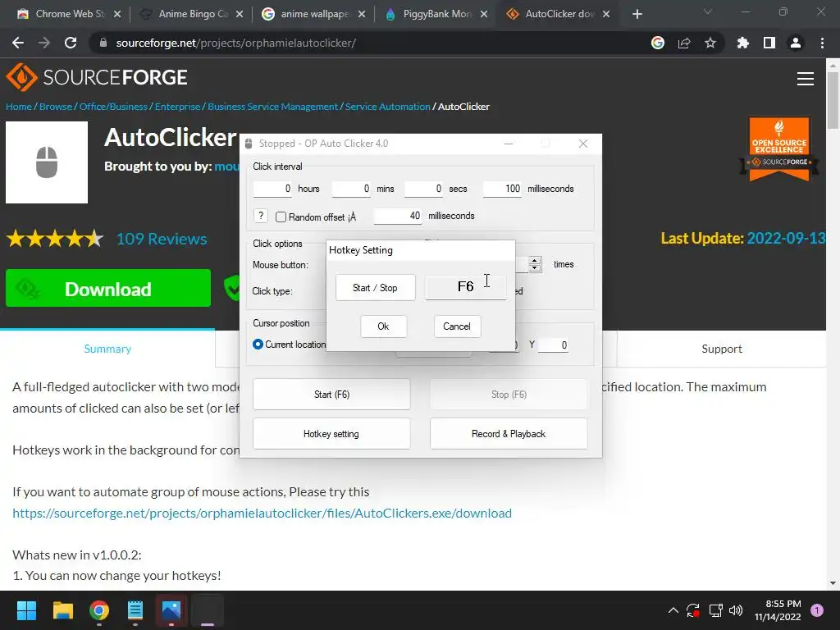
Task: Toggle Chrome side panel icon
Action: pyautogui.click(x=769, y=43)
